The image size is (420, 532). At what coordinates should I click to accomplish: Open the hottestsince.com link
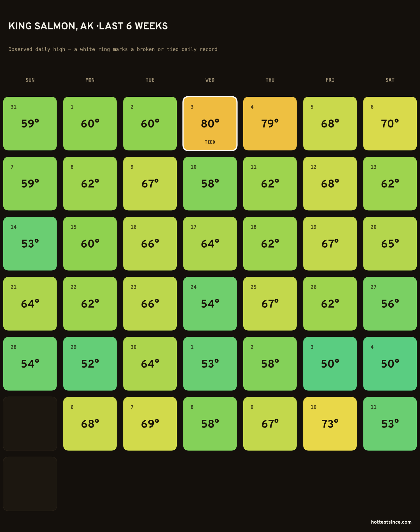391,522
